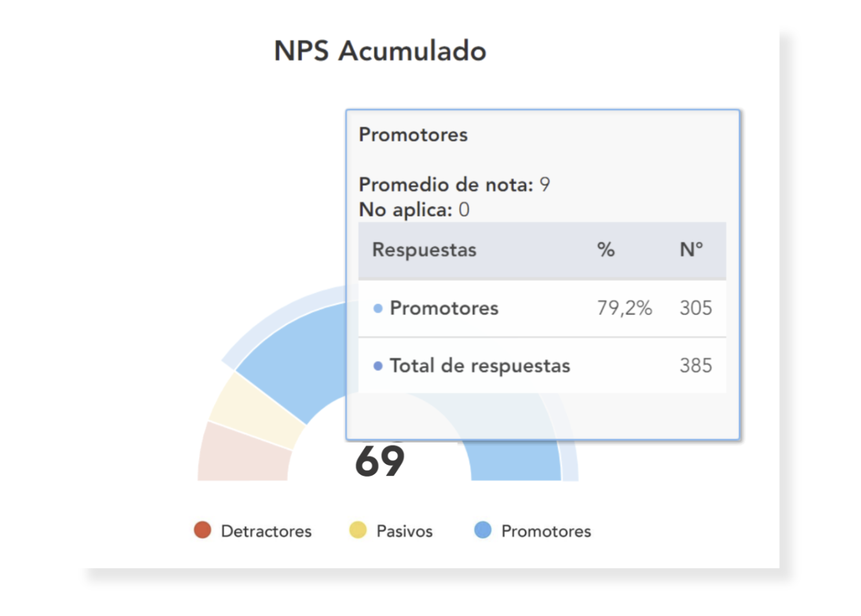The width and height of the screenshot is (861, 616).
Task: Click the Respuestas column header
Action: [x=424, y=250]
